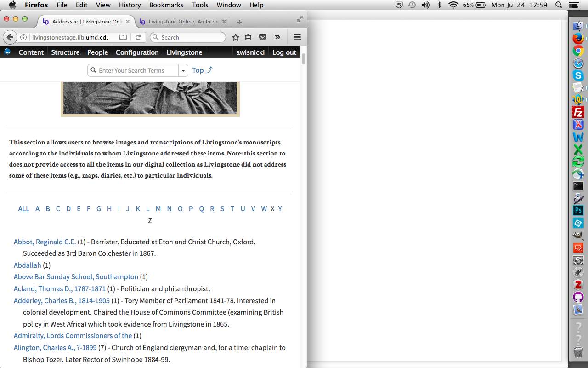Show bookmarks list icon
Image resolution: width=588 pixels, height=368 pixels.
248,37
